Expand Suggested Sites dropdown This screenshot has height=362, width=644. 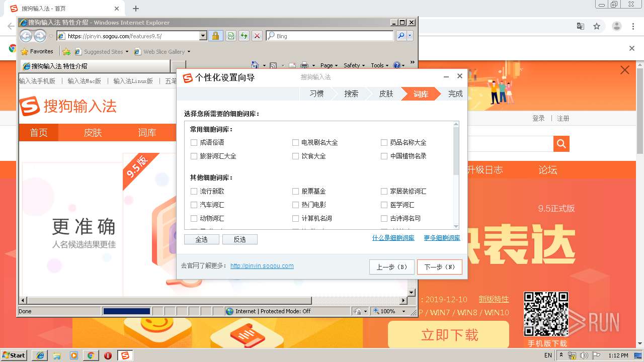(x=127, y=52)
